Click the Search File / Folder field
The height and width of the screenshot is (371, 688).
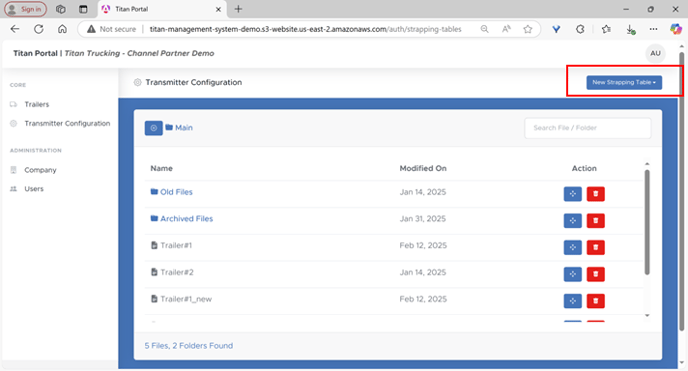pos(588,128)
